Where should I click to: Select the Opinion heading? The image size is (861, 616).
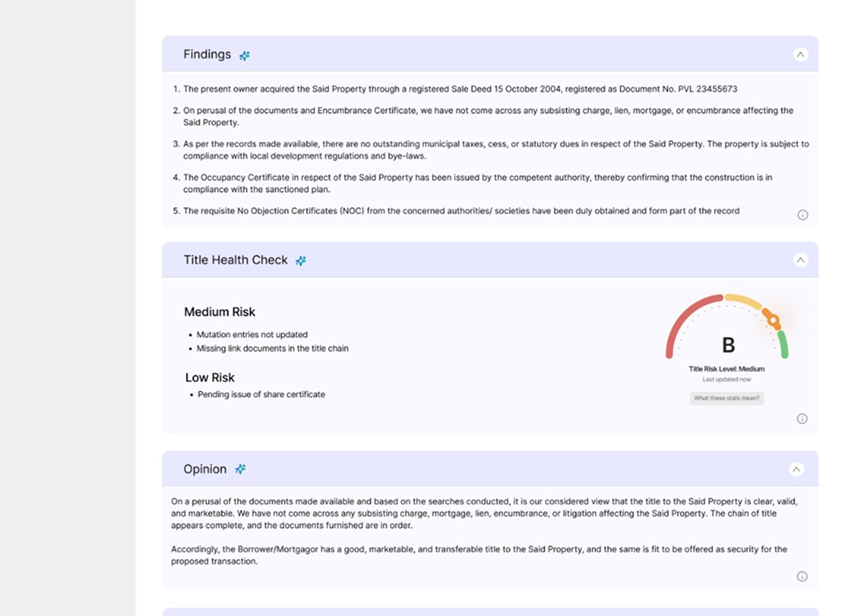pos(205,469)
